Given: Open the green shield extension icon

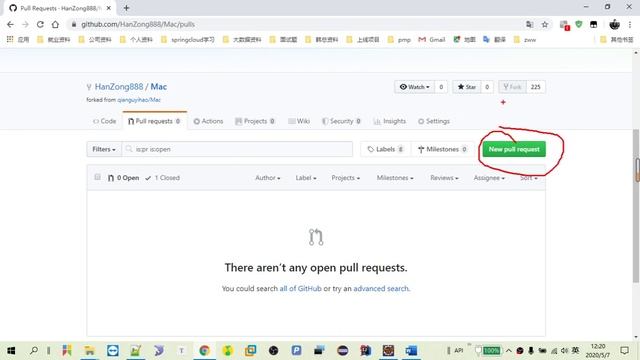Looking at the screenshot, I should [578, 24].
